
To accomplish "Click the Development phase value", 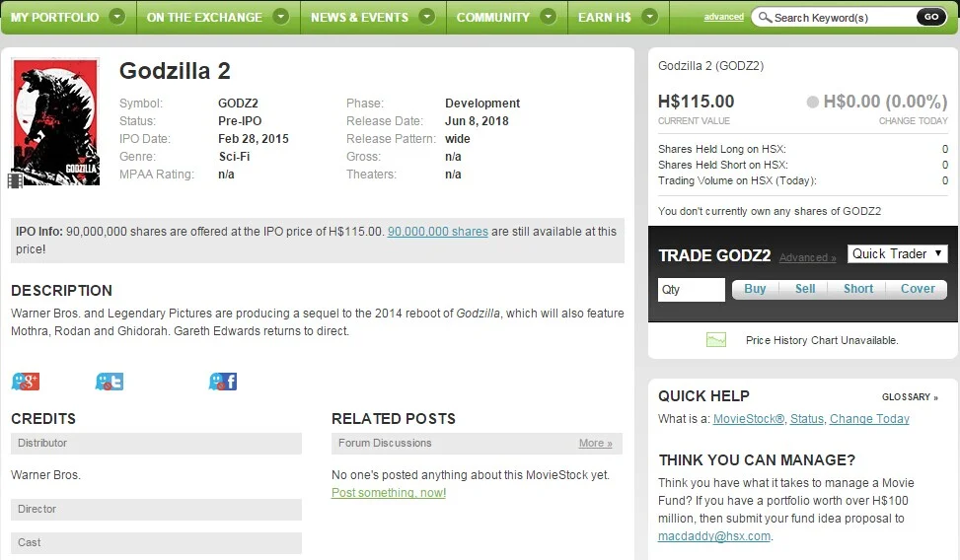I will [x=482, y=104].
